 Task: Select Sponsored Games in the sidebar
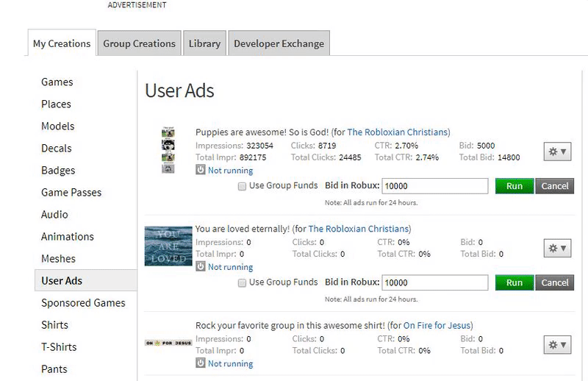pyautogui.click(x=83, y=302)
